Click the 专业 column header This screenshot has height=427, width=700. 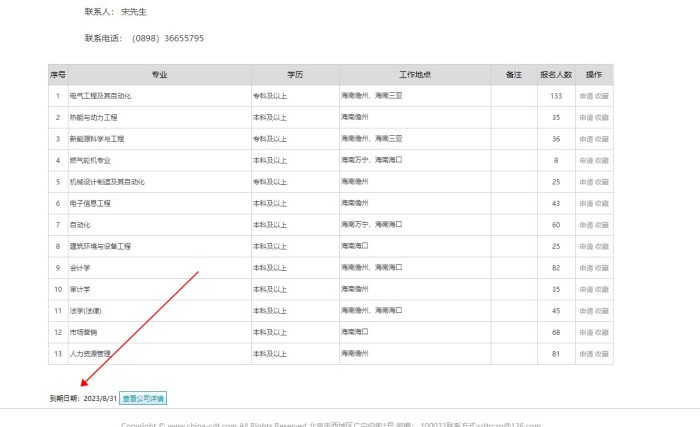pos(159,75)
